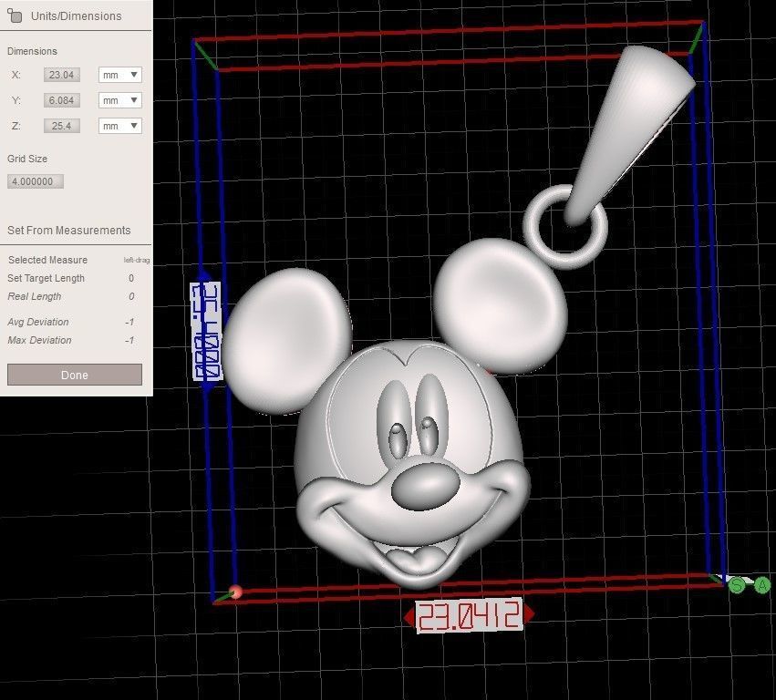Click the Y dimension field showing 6.084

click(62, 100)
